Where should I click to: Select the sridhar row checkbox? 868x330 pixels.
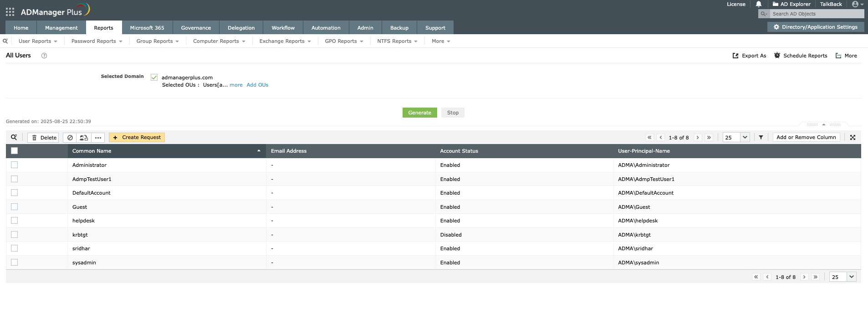click(14, 248)
